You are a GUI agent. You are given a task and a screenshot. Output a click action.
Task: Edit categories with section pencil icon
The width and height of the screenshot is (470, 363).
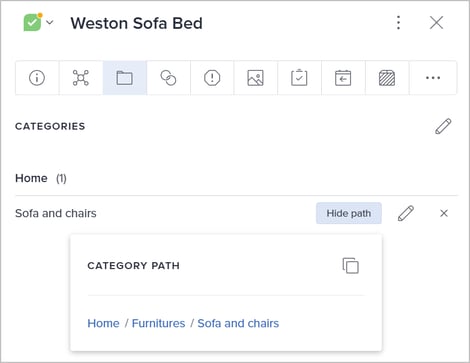point(443,126)
